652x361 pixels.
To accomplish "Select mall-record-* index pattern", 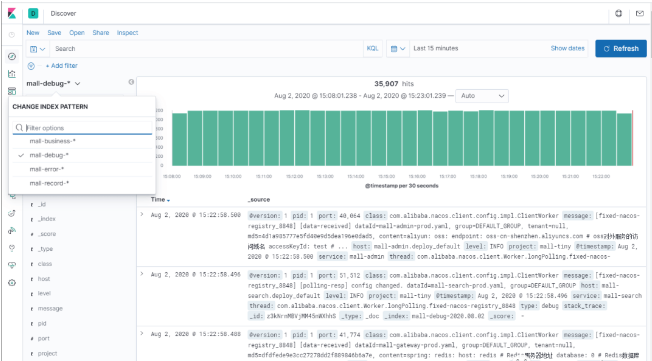I will coord(82,183).
